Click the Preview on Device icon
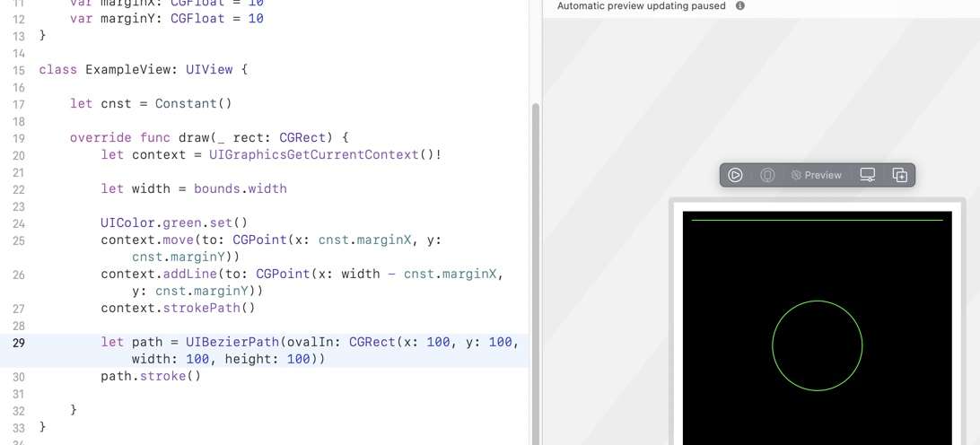The height and width of the screenshot is (445, 980). tap(767, 175)
